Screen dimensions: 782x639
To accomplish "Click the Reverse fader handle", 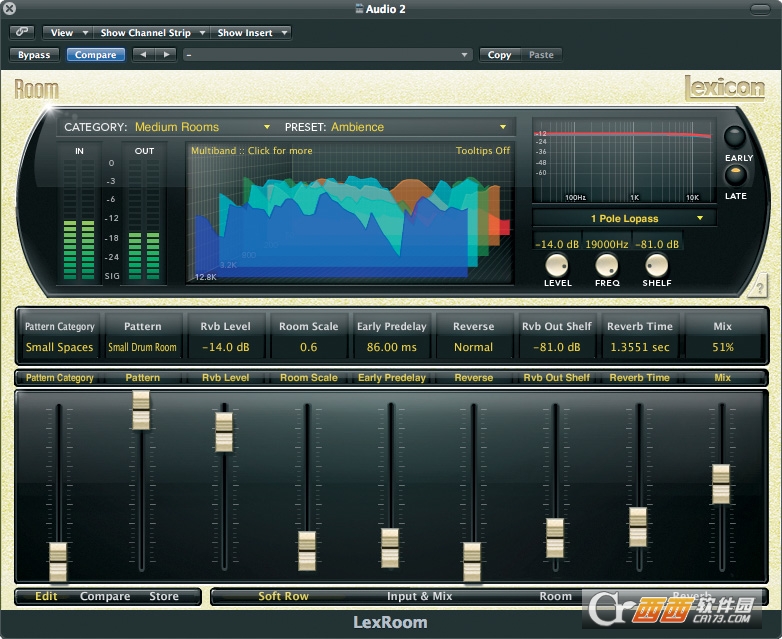I will coord(472,562).
